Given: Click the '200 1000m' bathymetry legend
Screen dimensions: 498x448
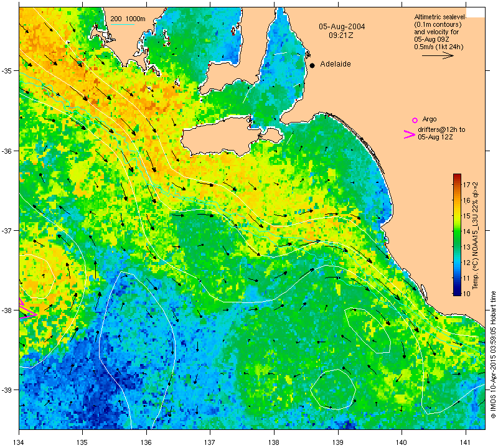Looking at the screenshot, I should click(128, 19).
